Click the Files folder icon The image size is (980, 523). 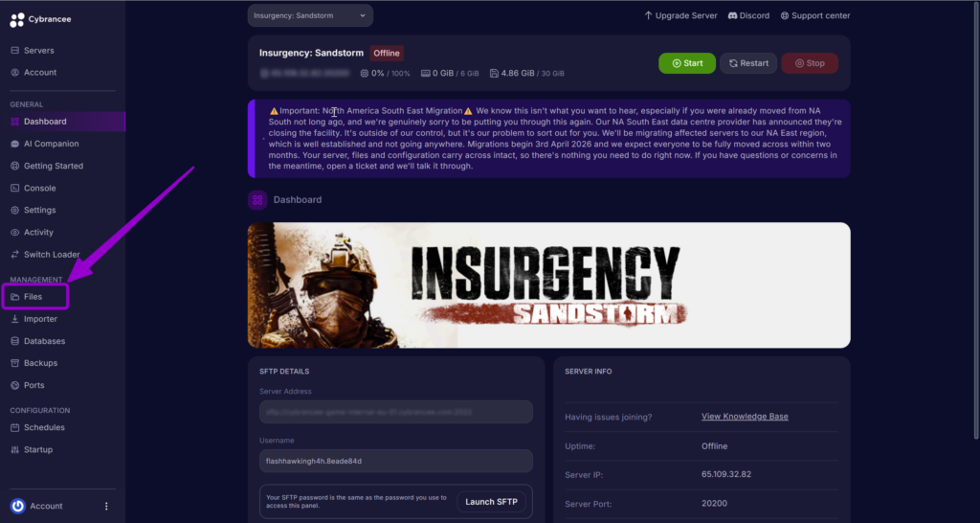15,297
